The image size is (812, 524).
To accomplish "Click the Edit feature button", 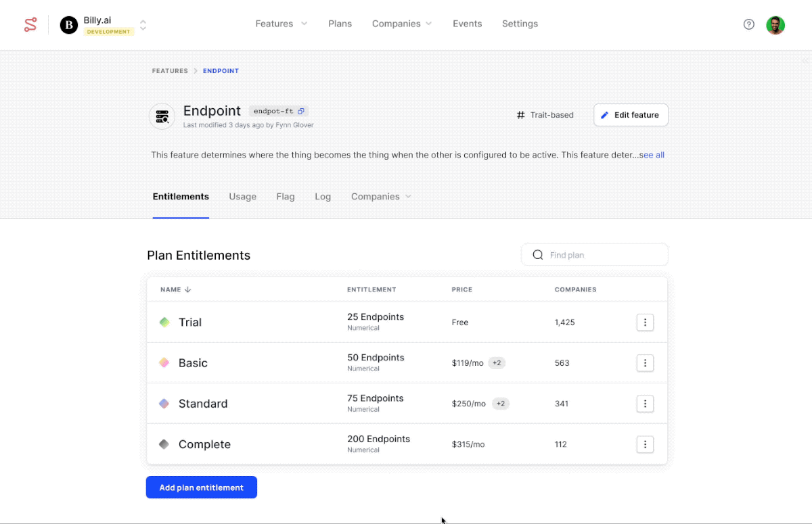I will click(x=631, y=115).
